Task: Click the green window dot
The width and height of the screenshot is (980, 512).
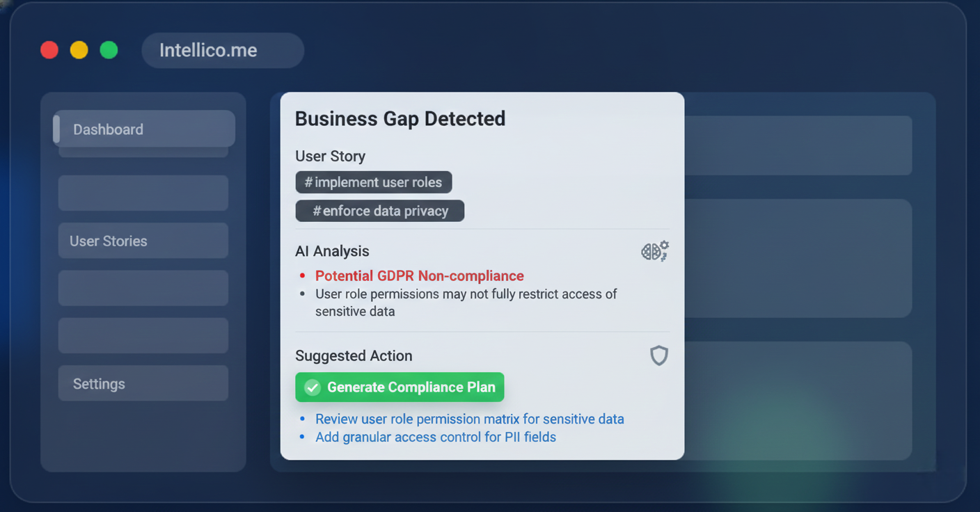Action: 109,50
